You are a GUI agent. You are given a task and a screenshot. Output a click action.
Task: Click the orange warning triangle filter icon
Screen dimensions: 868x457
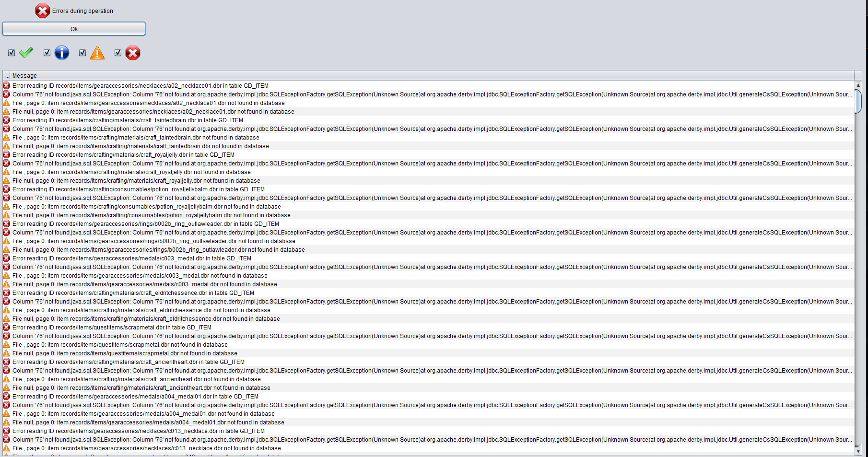point(97,53)
